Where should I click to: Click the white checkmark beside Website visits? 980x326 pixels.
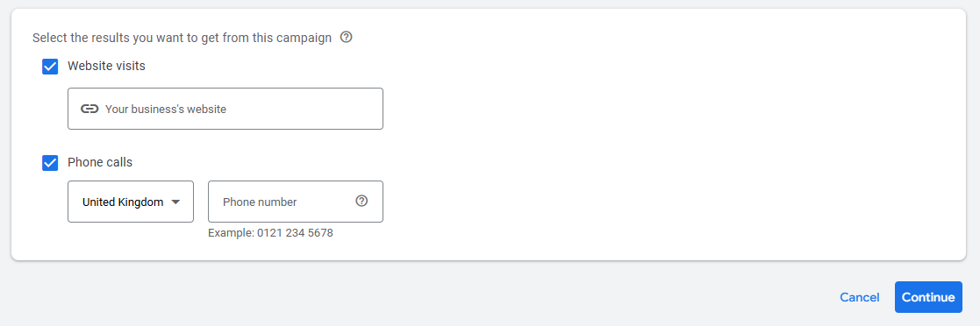50,67
